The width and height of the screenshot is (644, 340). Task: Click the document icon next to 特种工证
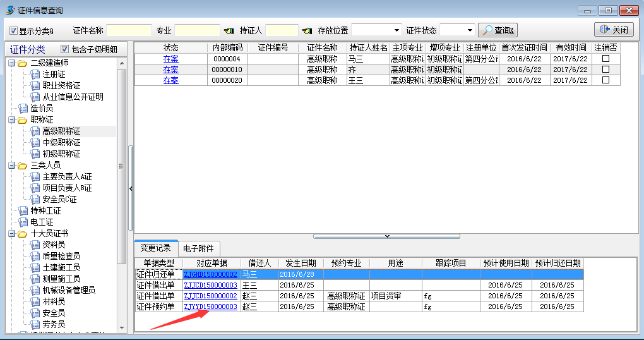click(x=23, y=210)
